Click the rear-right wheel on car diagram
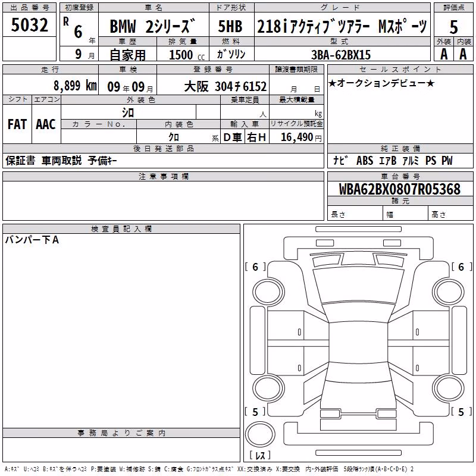This screenshot has height=476, width=476. click(x=449, y=389)
